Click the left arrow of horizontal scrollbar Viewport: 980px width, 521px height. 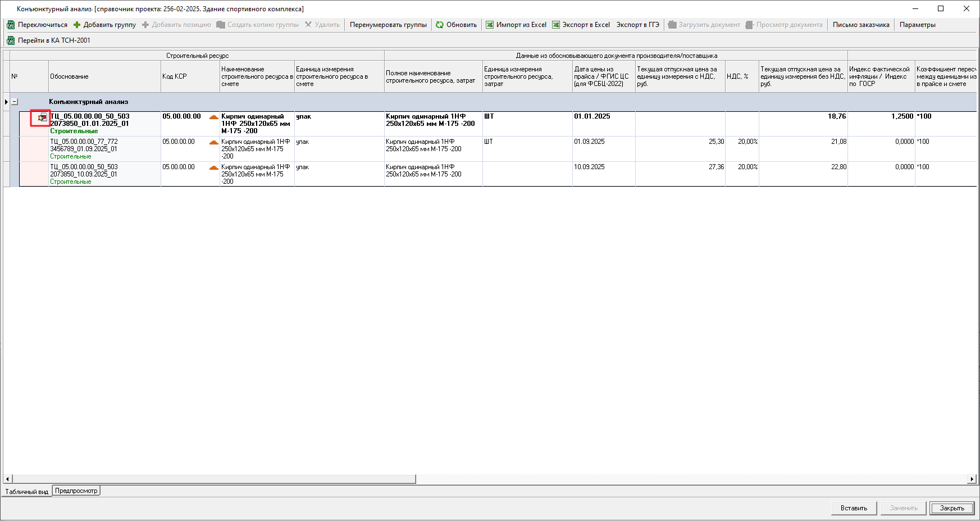coord(7,479)
